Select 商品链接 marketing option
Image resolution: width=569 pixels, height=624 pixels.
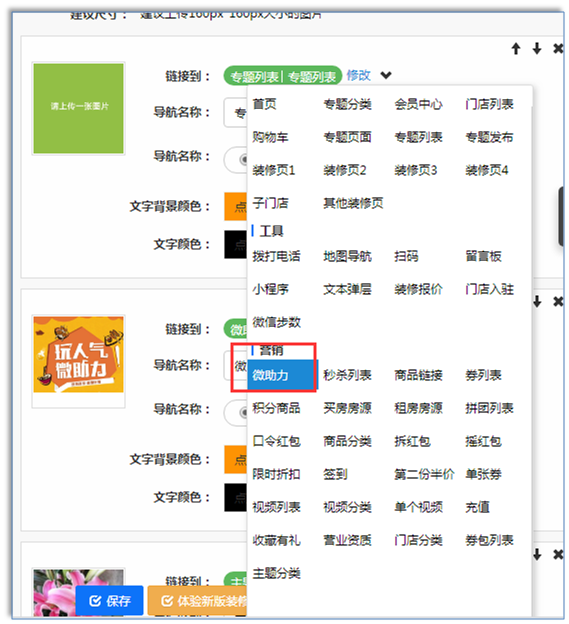coord(418,375)
